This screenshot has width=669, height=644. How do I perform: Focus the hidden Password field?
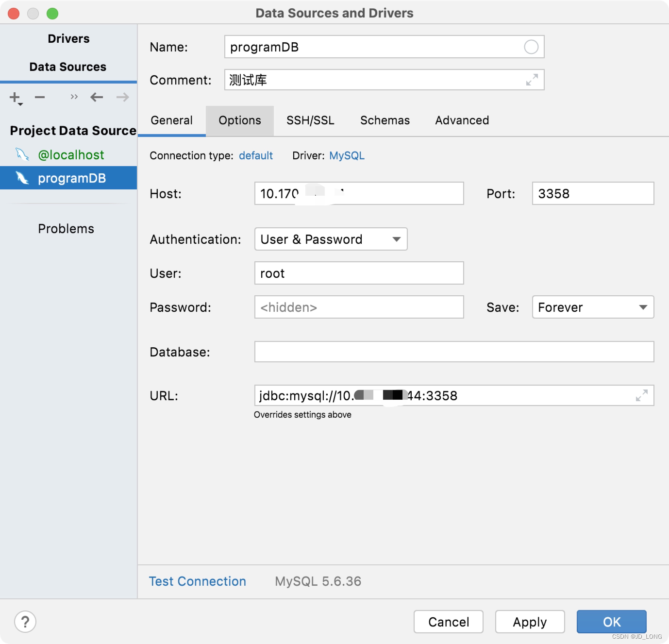pyautogui.click(x=359, y=307)
